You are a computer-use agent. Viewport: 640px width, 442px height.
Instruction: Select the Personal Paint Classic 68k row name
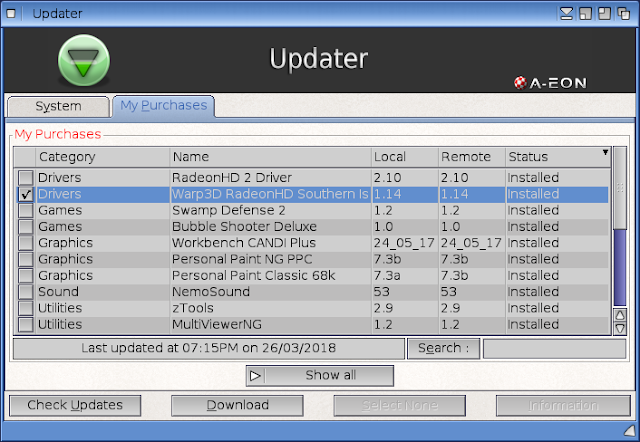[x=253, y=275]
